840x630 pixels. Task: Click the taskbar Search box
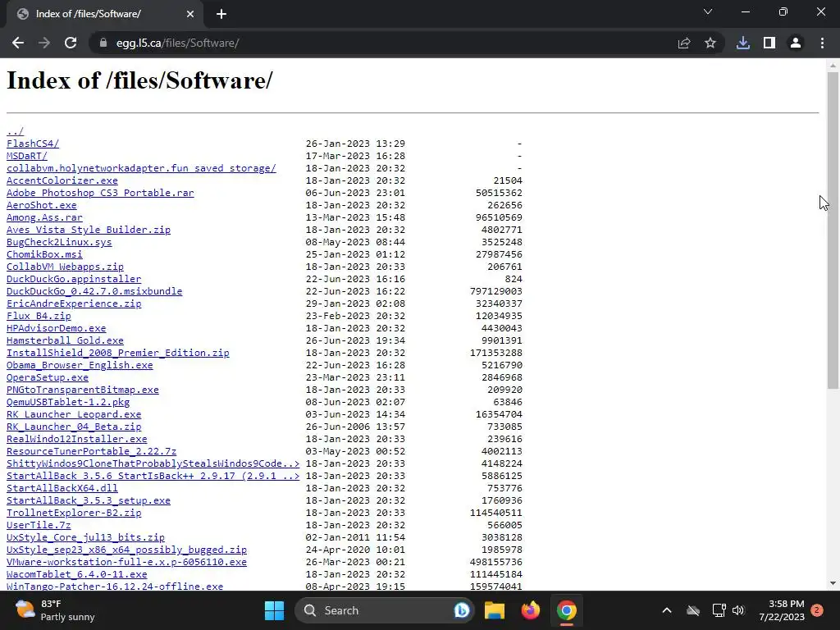(x=385, y=610)
